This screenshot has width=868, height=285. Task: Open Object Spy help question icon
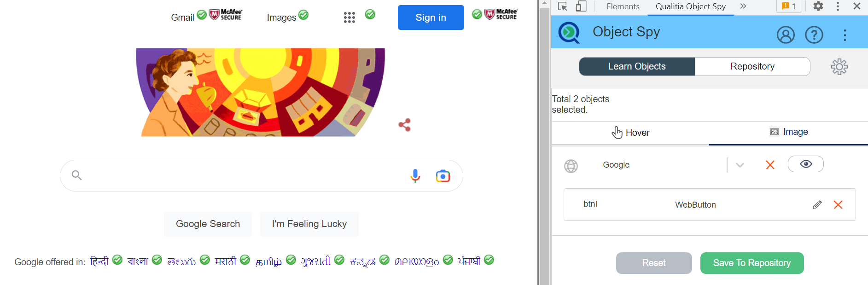[814, 35]
